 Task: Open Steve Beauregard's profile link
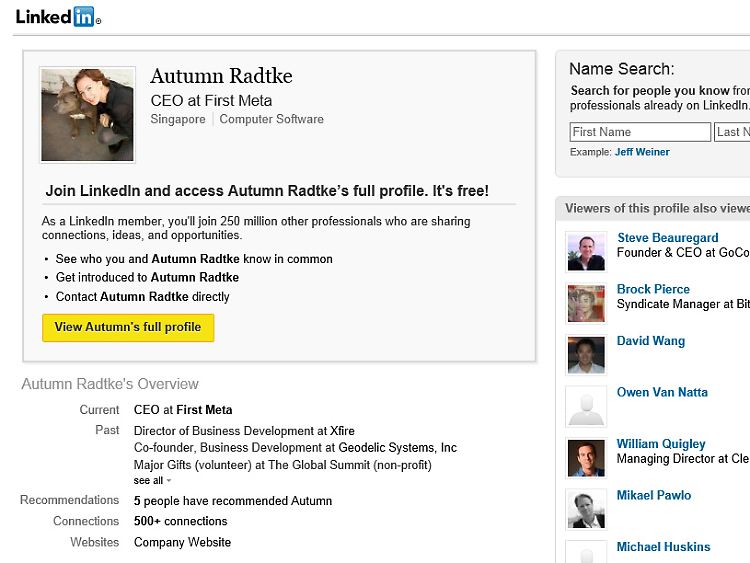[667, 238]
